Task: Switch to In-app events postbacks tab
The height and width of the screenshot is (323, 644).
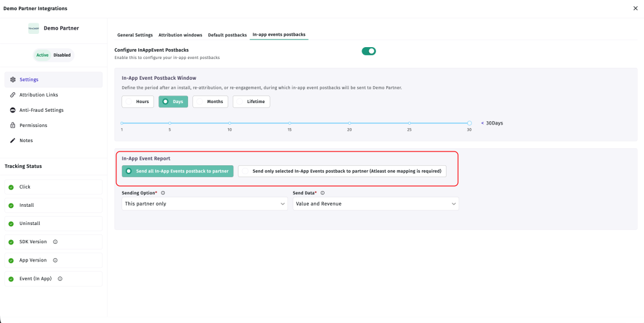Action: (x=279, y=35)
